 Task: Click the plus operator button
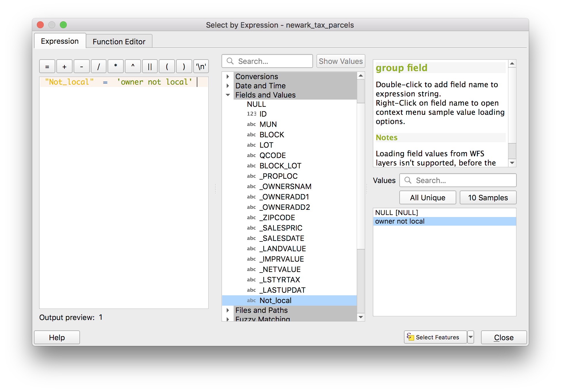pos(64,66)
